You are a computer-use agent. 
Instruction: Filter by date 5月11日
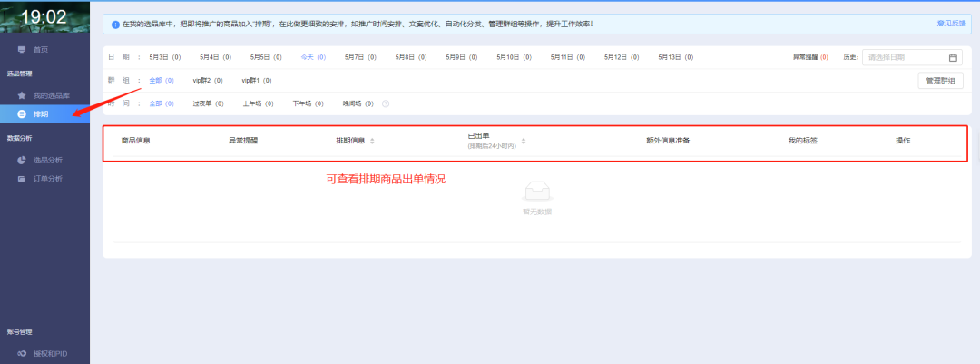(568, 57)
